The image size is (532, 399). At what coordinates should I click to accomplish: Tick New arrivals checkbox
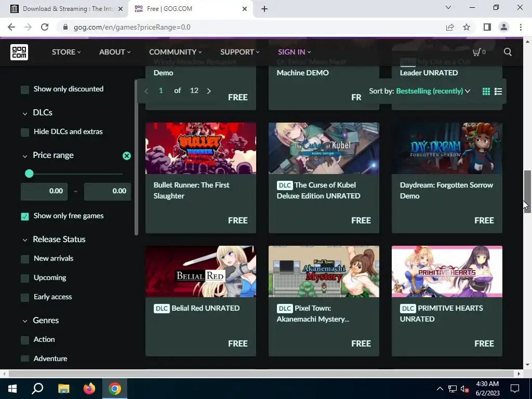[x=25, y=259]
